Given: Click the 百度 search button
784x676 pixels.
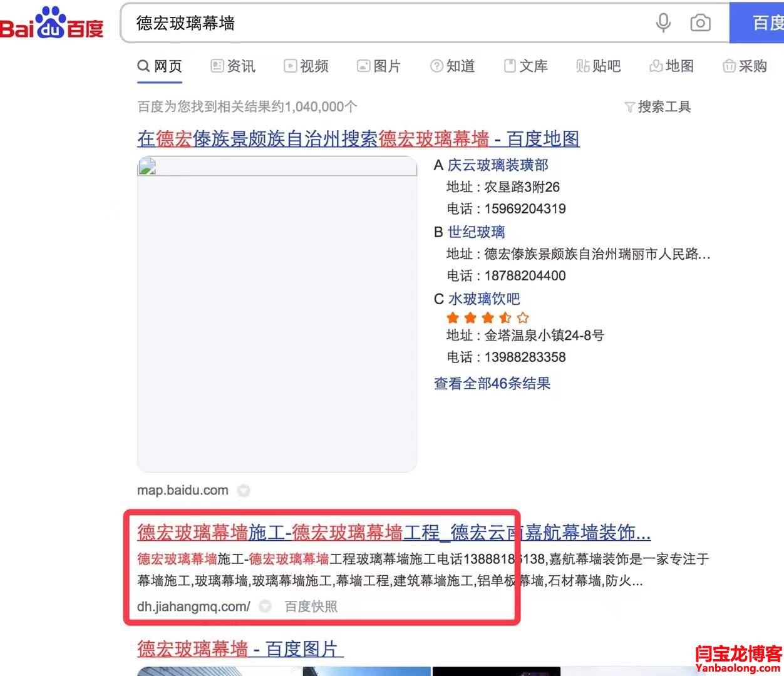Looking at the screenshot, I should pos(757,23).
